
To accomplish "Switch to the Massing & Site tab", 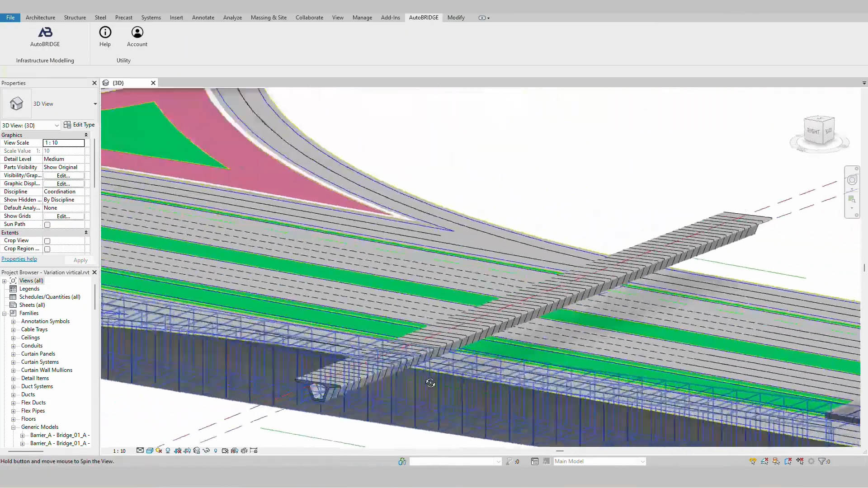I will pyautogui.click(x=269, y=18).
